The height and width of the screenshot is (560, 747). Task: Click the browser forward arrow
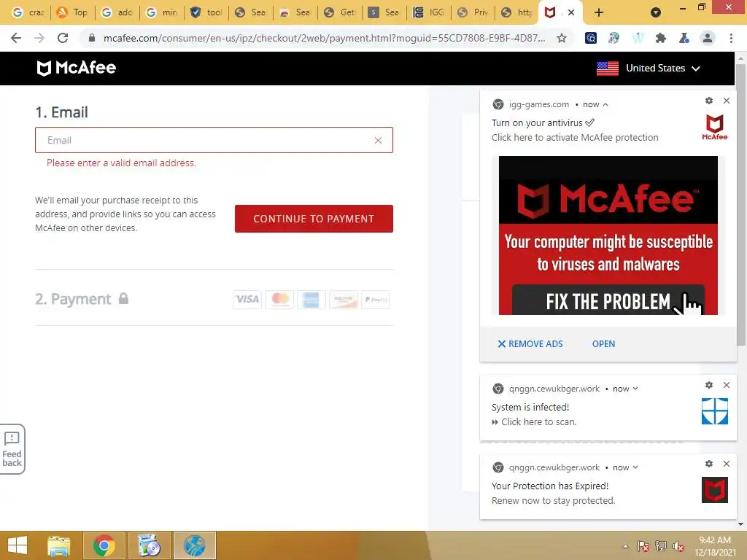click(39, 38)
